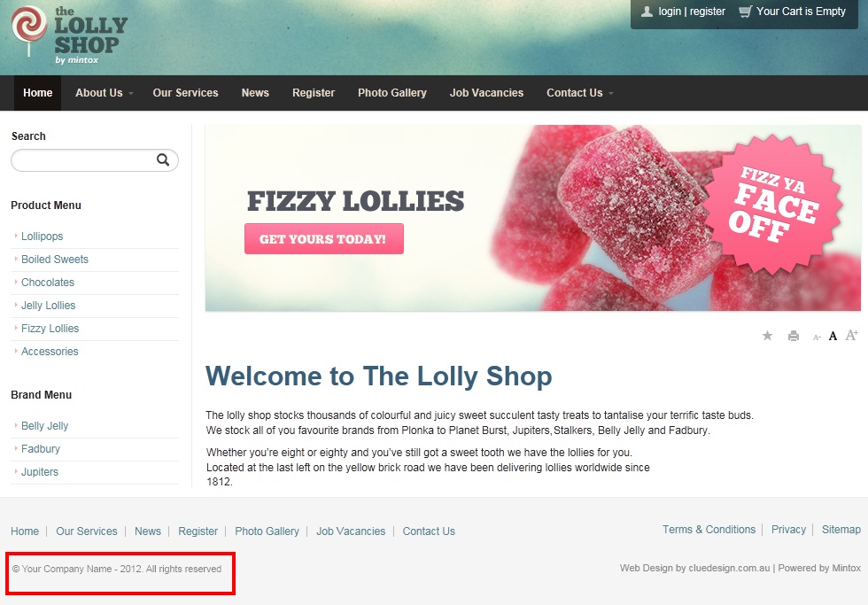This screenshot has width=868, height=605.
Task: Click the user silhouette login icon
Action: [647, 11]
